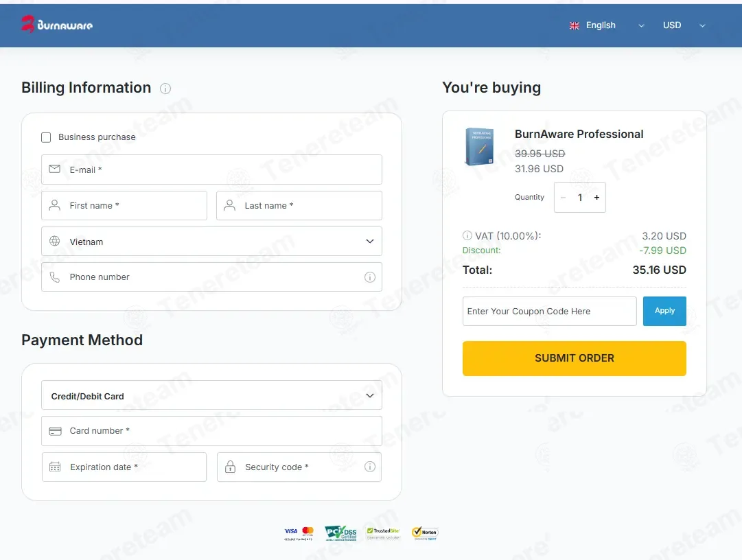
Task: Click the PCI DSS certified badge
Action: 340,533
